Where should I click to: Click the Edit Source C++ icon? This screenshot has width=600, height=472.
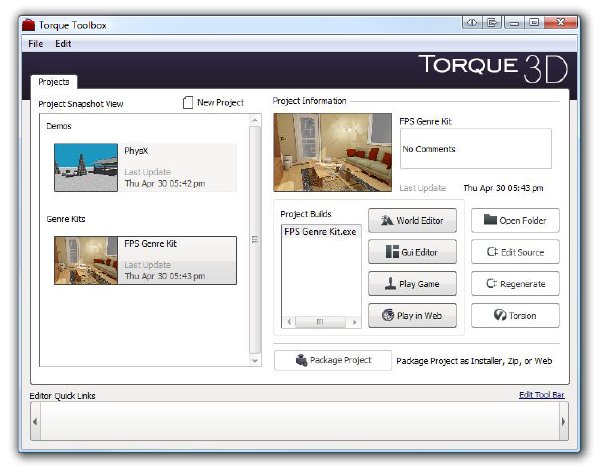click(492, 252)
